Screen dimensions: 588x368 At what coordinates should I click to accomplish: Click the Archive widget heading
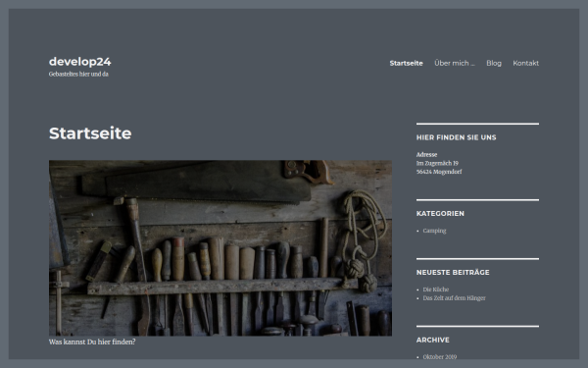pos(433,340)
